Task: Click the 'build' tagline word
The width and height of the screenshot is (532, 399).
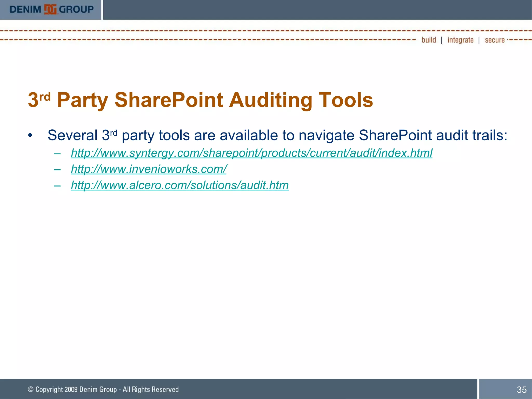Action: coord(429,40)
